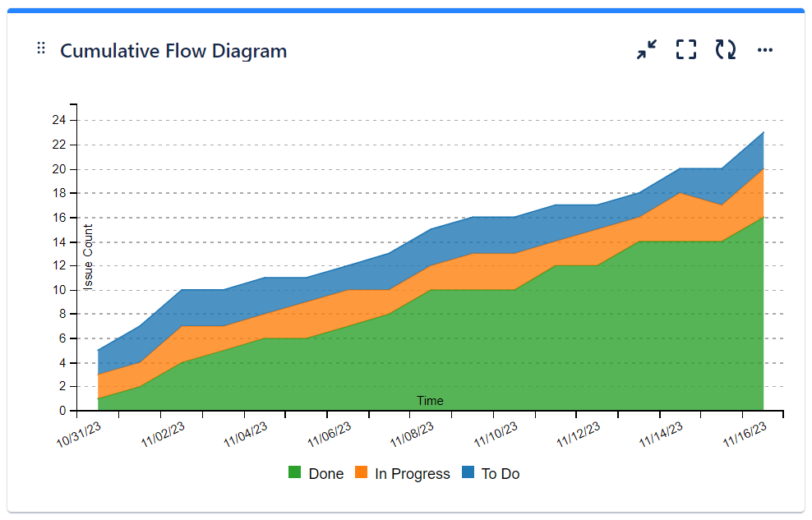Toggle the Done series in the legend
Screen dimensions: 812x520
pyautogui.click(x=327, y=473)
